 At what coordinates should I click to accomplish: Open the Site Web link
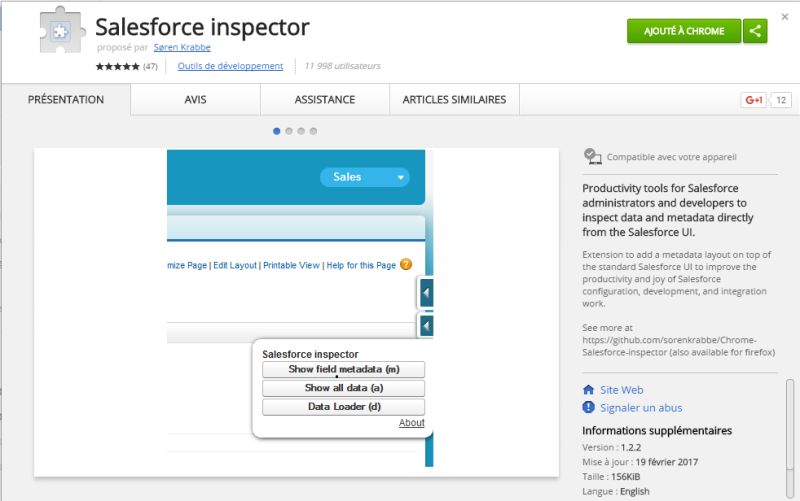tap(621, 390)
